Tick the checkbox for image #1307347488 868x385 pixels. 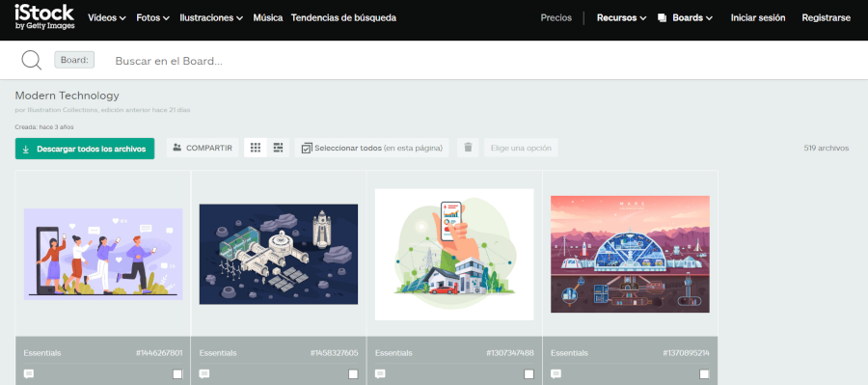(x=529, y=374)
